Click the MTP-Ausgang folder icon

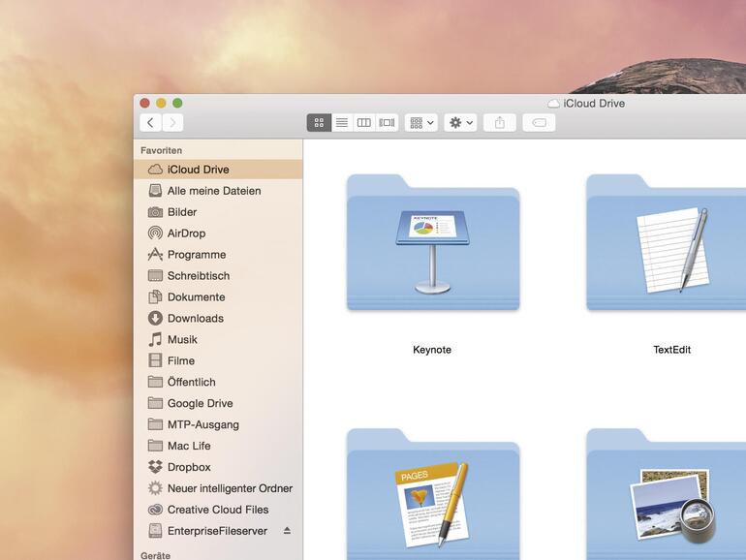coord(155,424)
